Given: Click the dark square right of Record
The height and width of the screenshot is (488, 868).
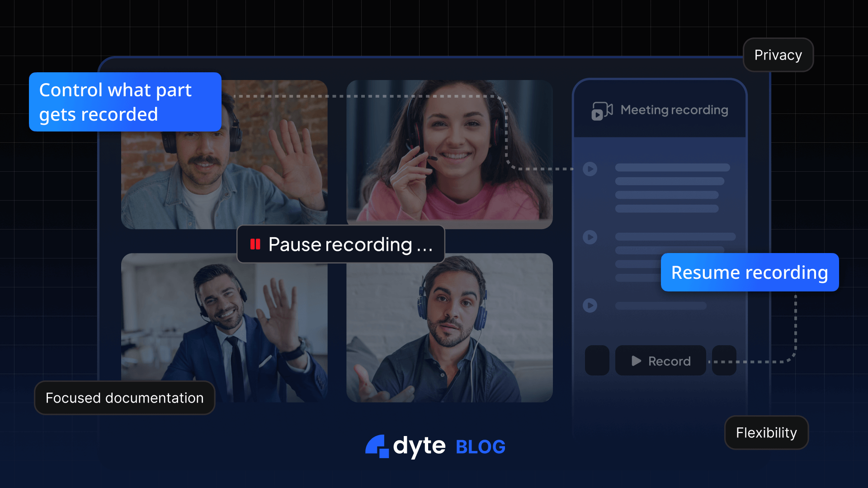Looking at the screenshot, I should pyautogui.click(x=724, y=361).
